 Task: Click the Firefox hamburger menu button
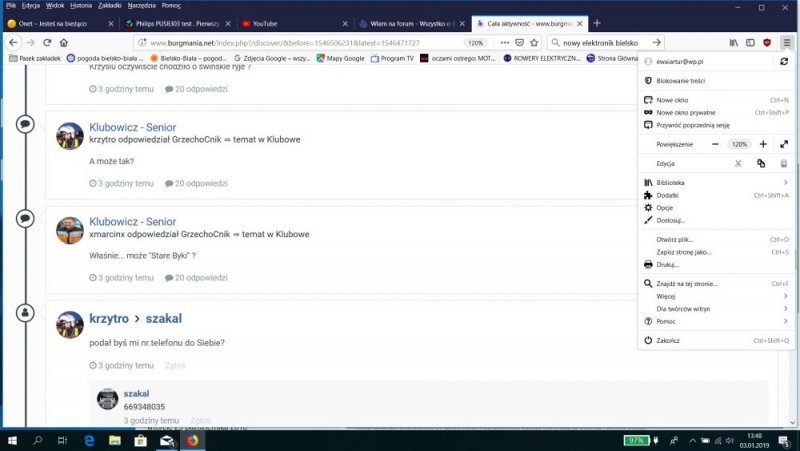point(785,43)
